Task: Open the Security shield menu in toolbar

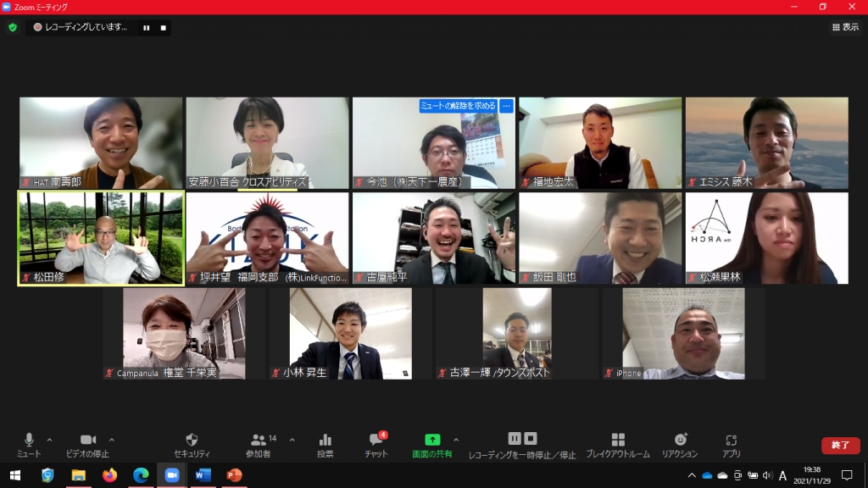Action: pos(192,444)
